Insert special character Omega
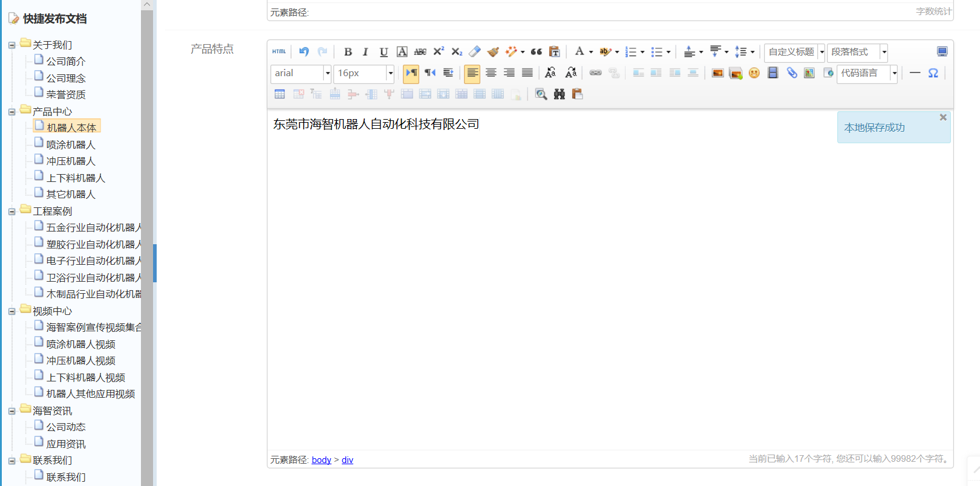Screen dimensions: 980x486 pyautogui.click(x=933, y=73)
